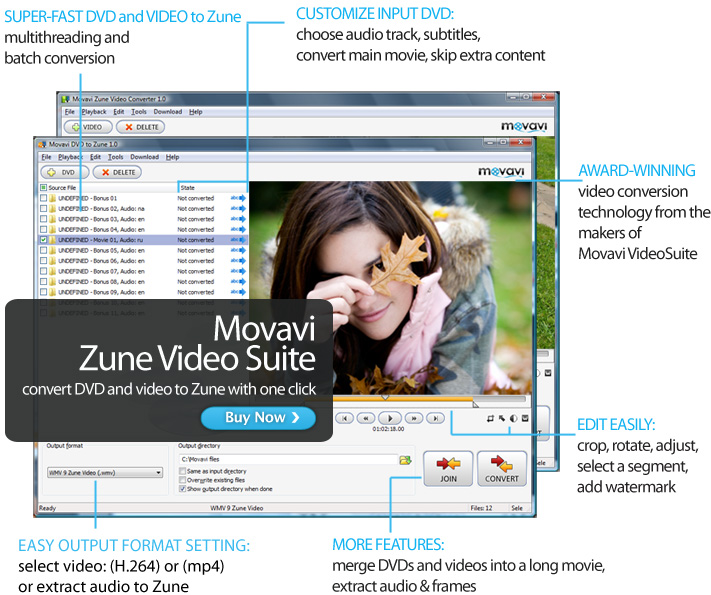Click rename arrow icon for Bonus 05
This screenshot has width=711, height=595.
(x=239, y=250)
